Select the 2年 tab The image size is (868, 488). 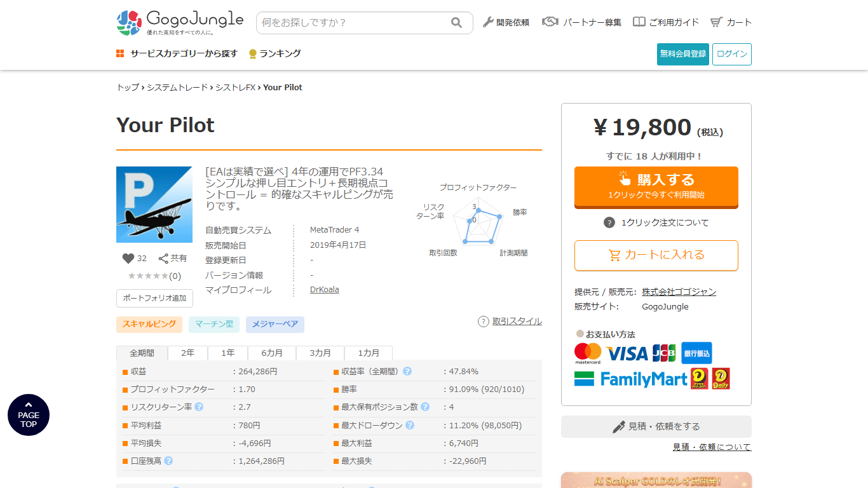click(x=187, y=353)
